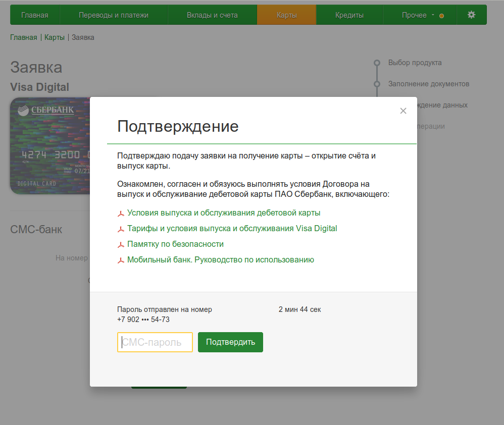Screen dimensions: 504x425
Task: Click the Заполнение документов step marker
Action: click(x=377, y=84)
